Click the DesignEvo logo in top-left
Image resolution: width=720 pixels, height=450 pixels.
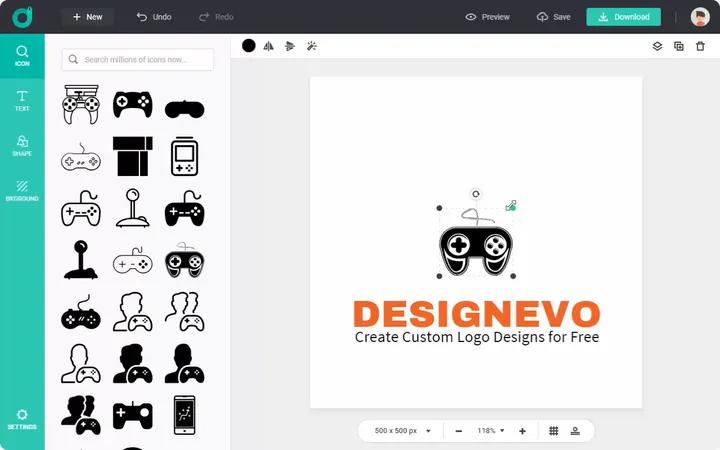point(22,17)
